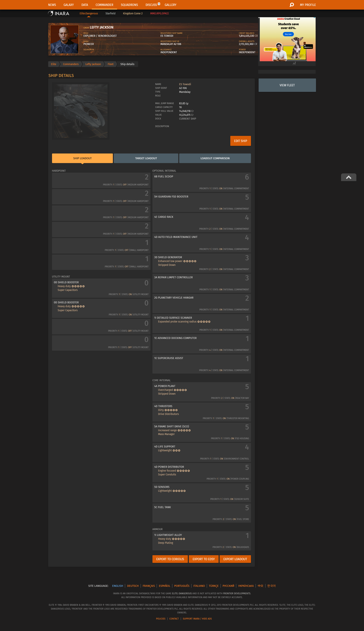Click the Adobe Creative Cloud ad
364x631 pixels.
pyautogui.click(x=287, y=39)
